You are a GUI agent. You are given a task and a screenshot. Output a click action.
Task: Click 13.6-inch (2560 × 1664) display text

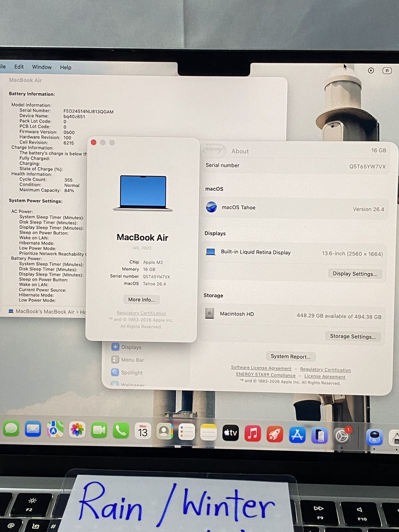pos(352,254)
